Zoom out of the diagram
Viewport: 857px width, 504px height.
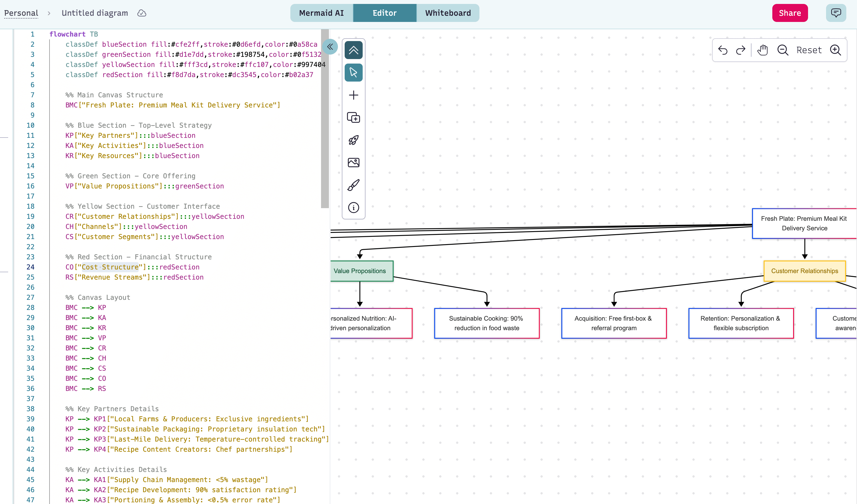[x=782, y=50]
